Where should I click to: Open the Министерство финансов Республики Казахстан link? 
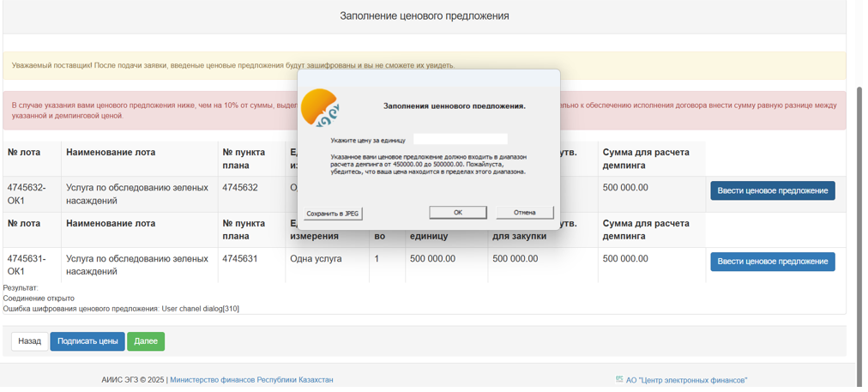tap(251, 380)
